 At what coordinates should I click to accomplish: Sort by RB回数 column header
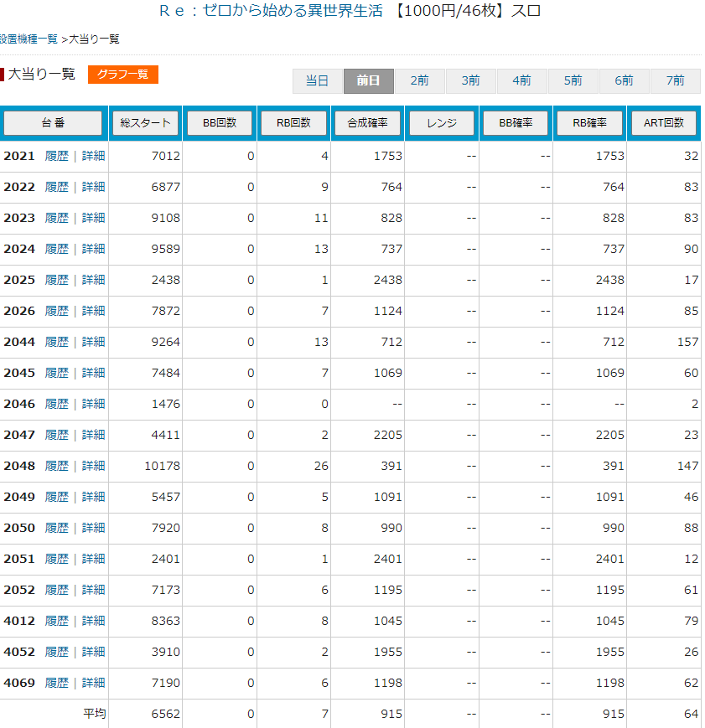pyautogui.click(x=293, y=123)
